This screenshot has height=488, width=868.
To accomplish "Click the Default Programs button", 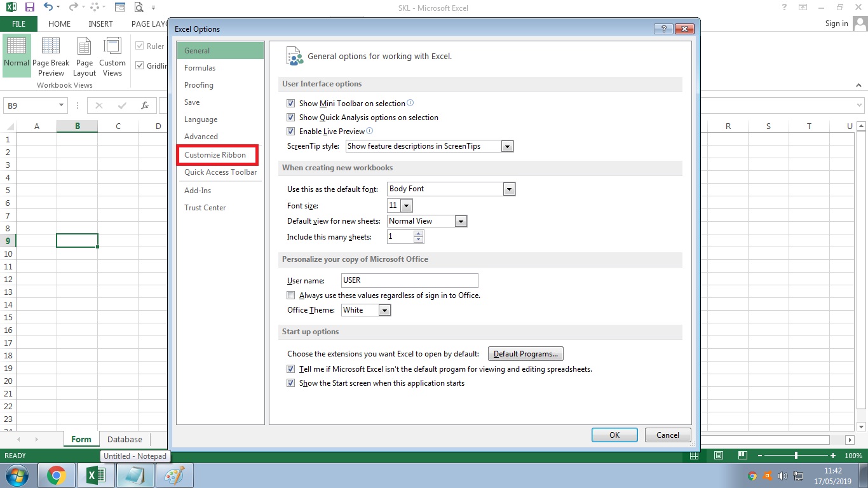I will [526, 353].
